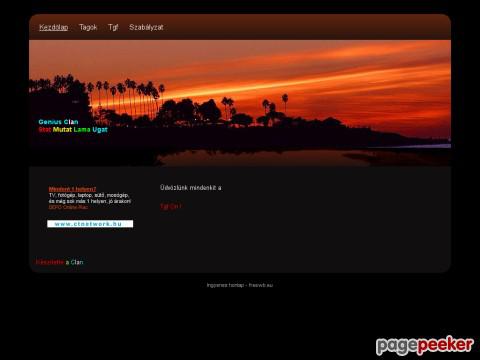The width and height of the screenshot is (480, 360).
Task: Open the www.ctnetwork.hu banner
Action: tap(90, 224)
